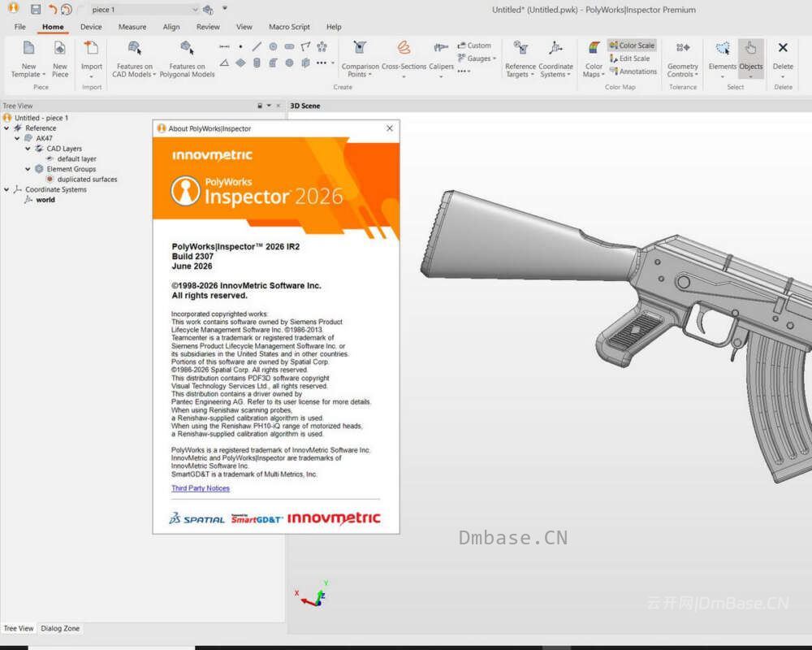Screen dimensions: 812x650
Task: Toggle Annotations in Color Map group
Action: 633,71
